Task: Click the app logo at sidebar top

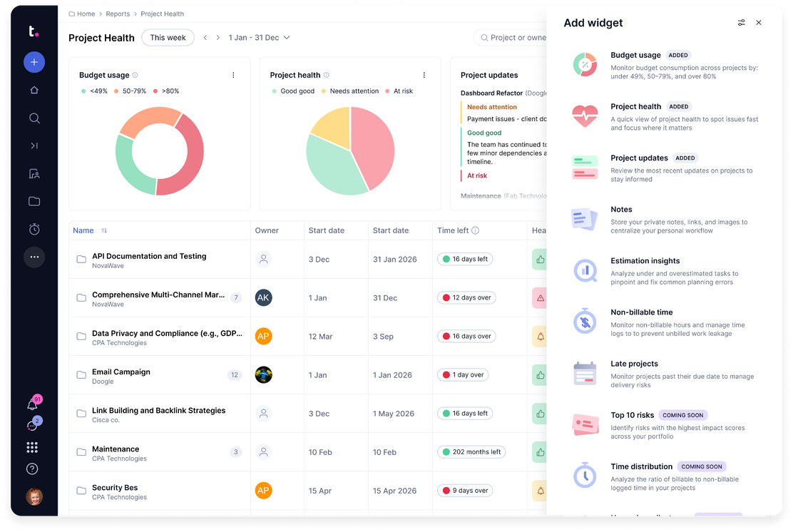Action: pyautogui.click(x=34, y=31)
